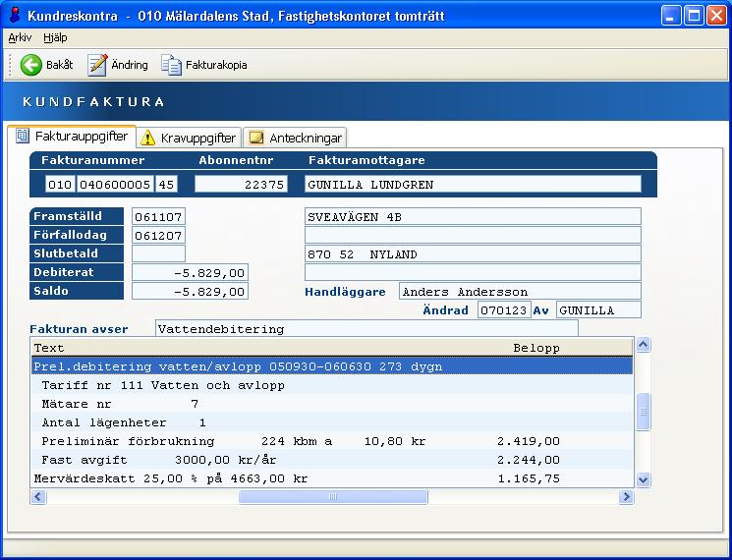Click the horizontal scroll right arrow
Viewport: 732px width, 560px height.
[626, 497]
